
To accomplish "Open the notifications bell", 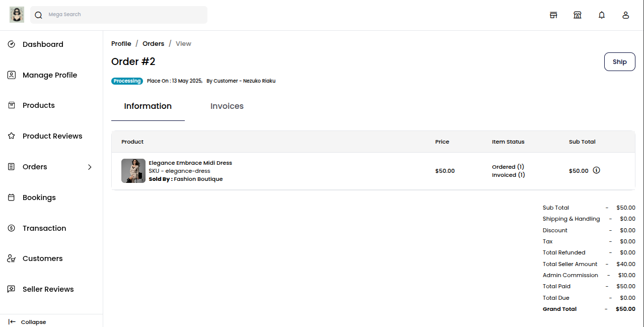I will [602, 15].
